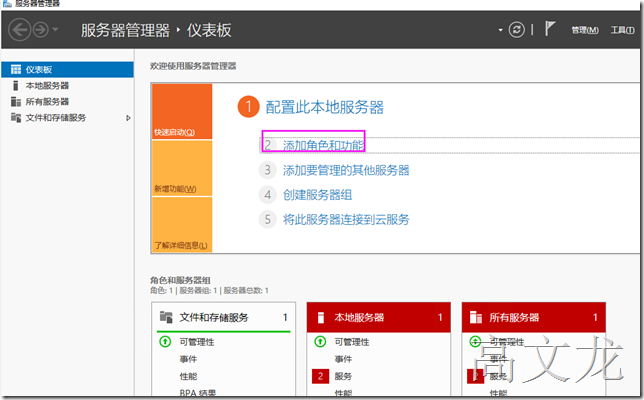644x400 pixels.
Task: Open the 本地服务器 red tile header
Action: click(x=379, y=317)
